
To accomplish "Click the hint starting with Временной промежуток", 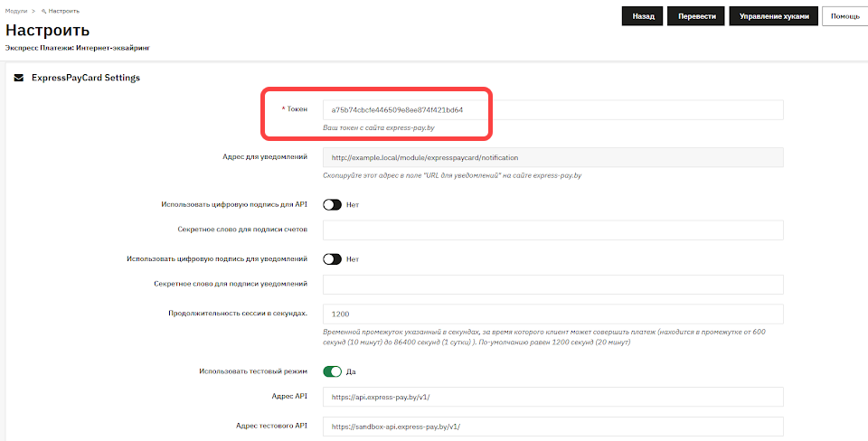I will tap(543, 337).
